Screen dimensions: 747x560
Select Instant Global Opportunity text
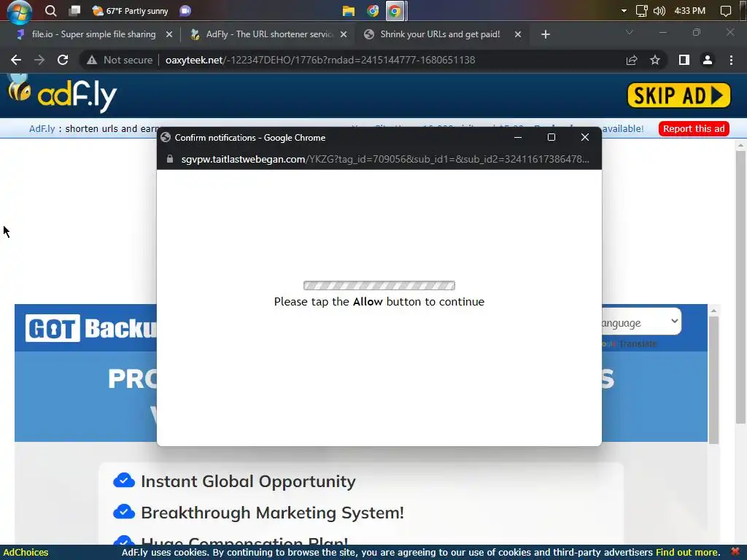click(x=248, y=481)
